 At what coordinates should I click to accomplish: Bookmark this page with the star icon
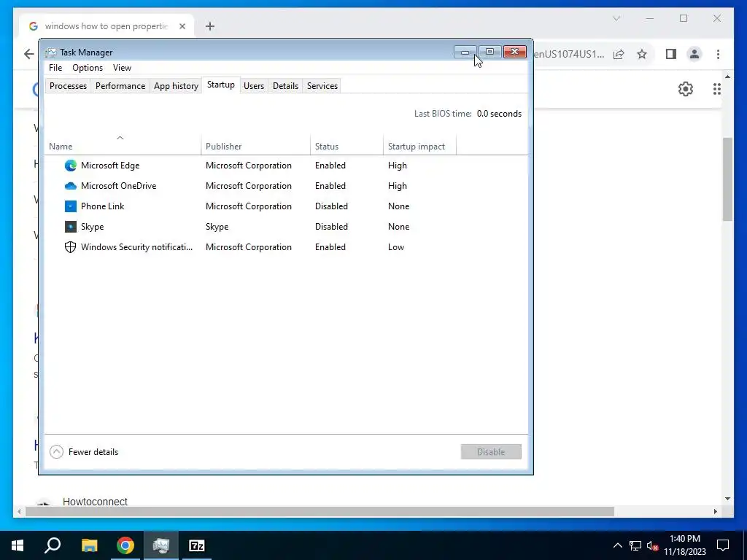(642, 54)
